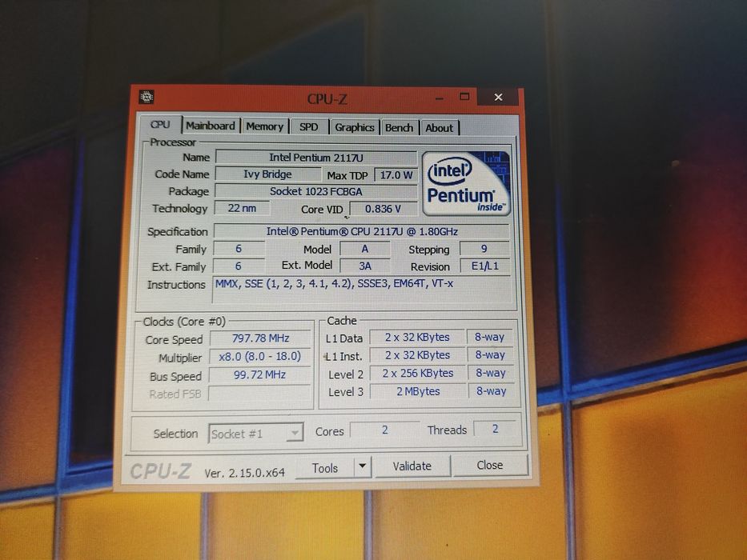Click the L1 Data value 2 x 32 KBytes
The image size is (747, 560).
coord(417,337)
